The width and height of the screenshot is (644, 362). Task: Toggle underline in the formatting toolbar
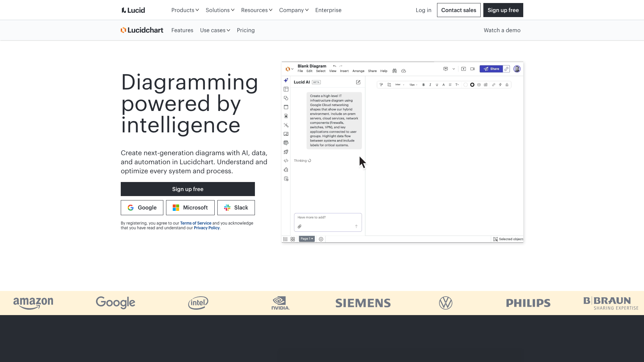coord(437,85)
